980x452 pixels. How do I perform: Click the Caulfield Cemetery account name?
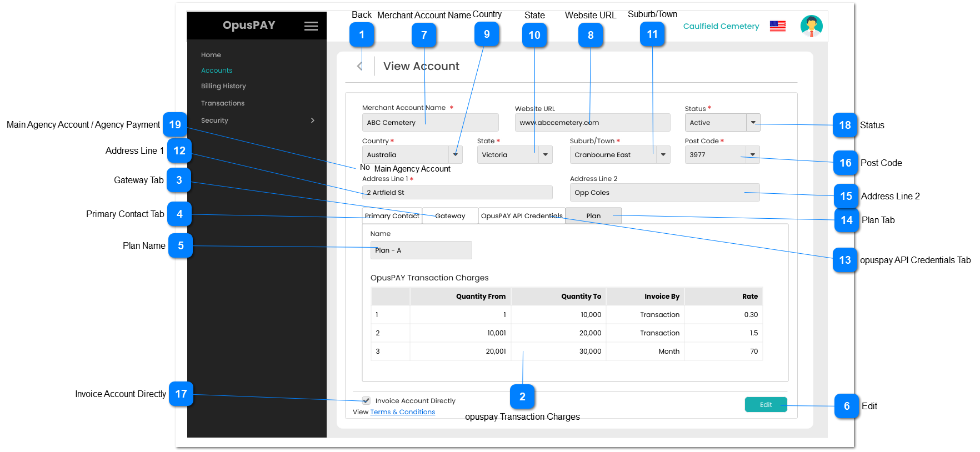[721, 26]
